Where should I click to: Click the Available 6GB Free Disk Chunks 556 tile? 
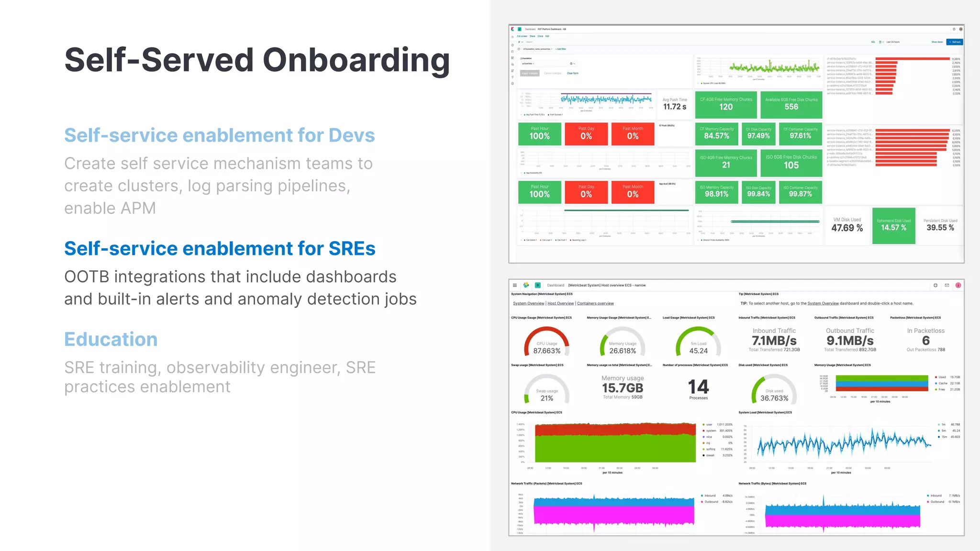click(x=791, y=104)
